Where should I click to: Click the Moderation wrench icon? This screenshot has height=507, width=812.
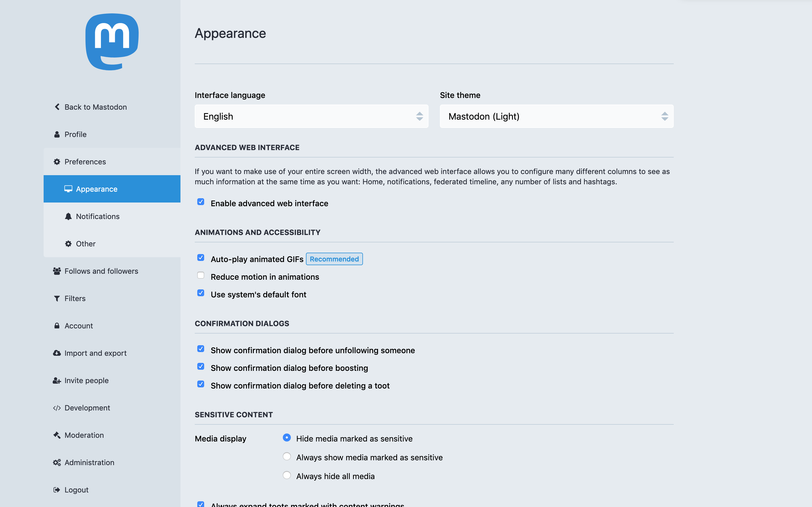57,435
